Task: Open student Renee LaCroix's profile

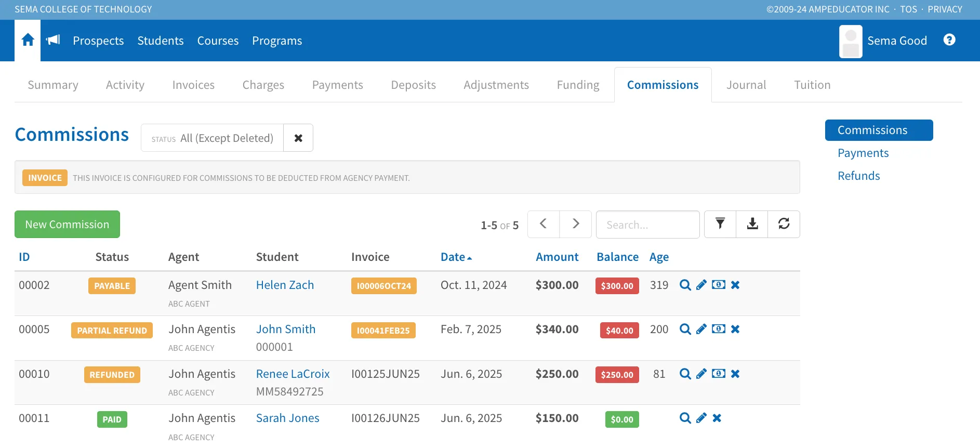Action: (x=293, y=374)
